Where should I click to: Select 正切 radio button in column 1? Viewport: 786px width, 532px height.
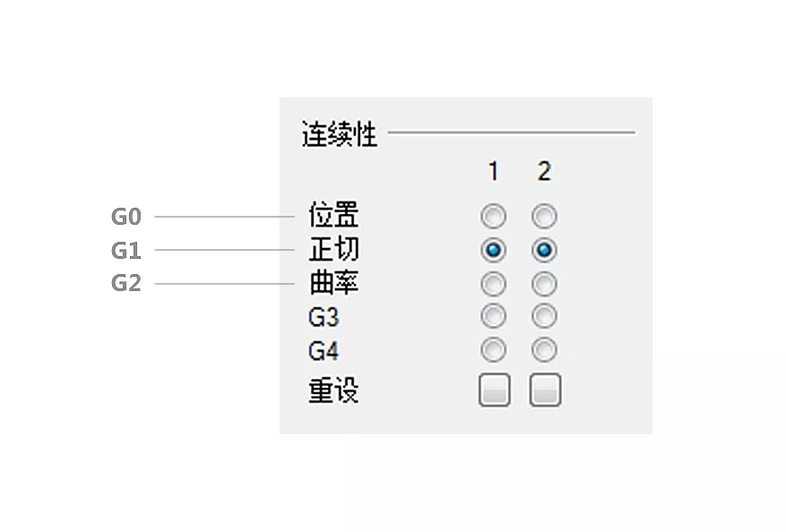494,250
